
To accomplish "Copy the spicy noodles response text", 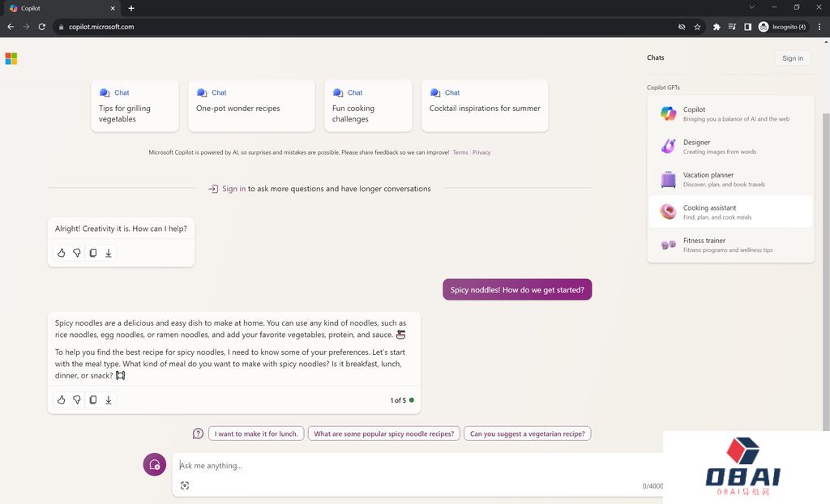I will point(92,400).
